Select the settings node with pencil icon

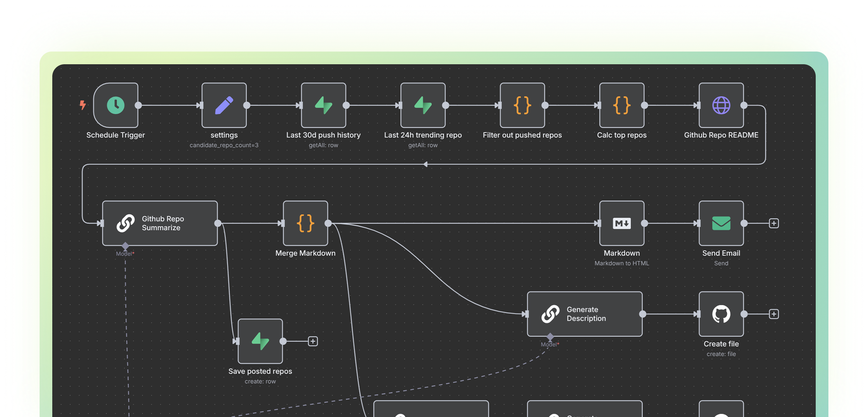[x=224, y=105]
